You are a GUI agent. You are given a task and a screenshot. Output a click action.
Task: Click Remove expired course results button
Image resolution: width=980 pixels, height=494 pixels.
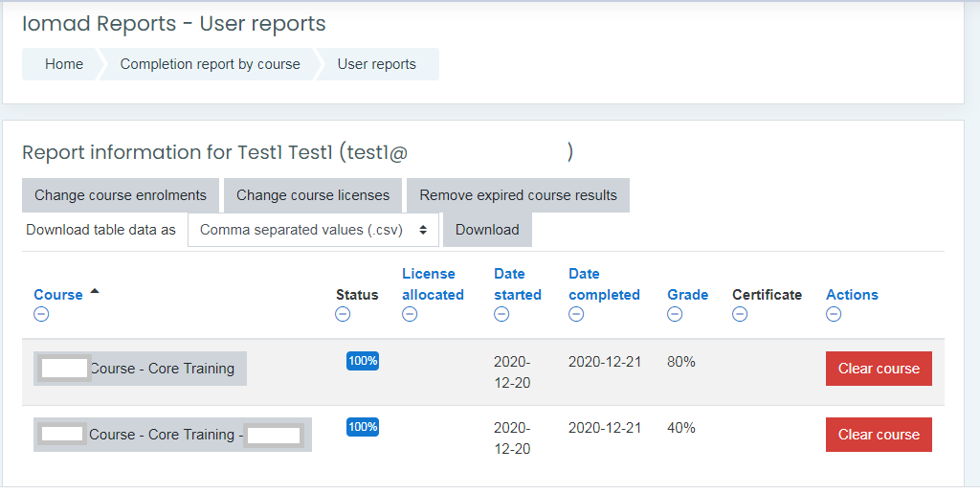518,195
